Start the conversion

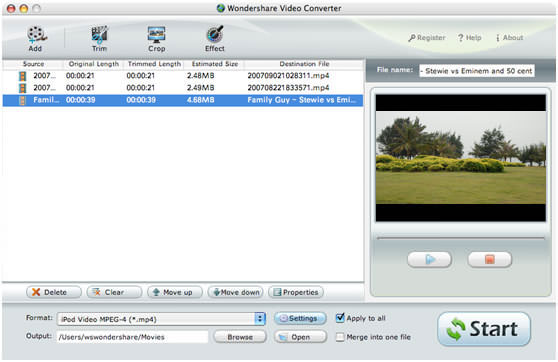(x=484, y=329)
